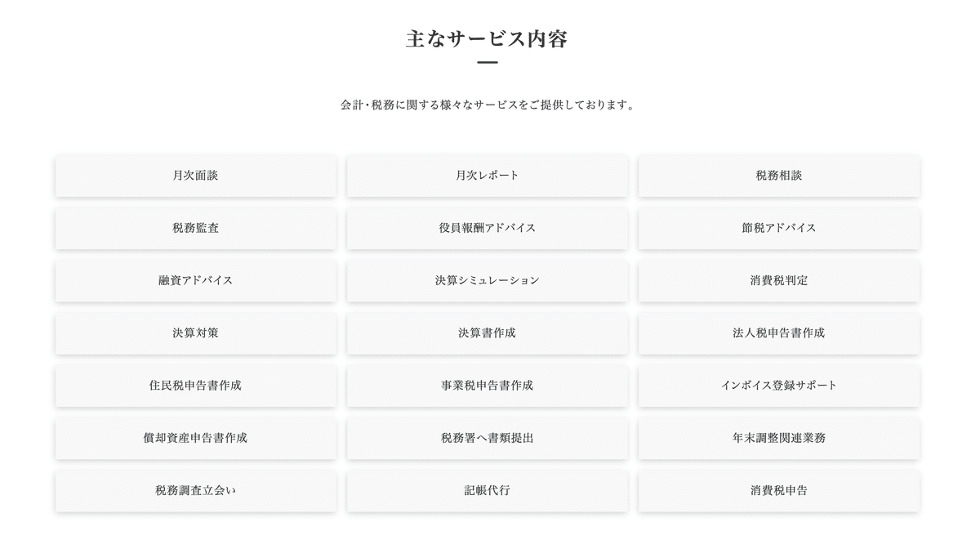Open the 記帳代行 service card
The image size is (980, 549).
(488, 491)
